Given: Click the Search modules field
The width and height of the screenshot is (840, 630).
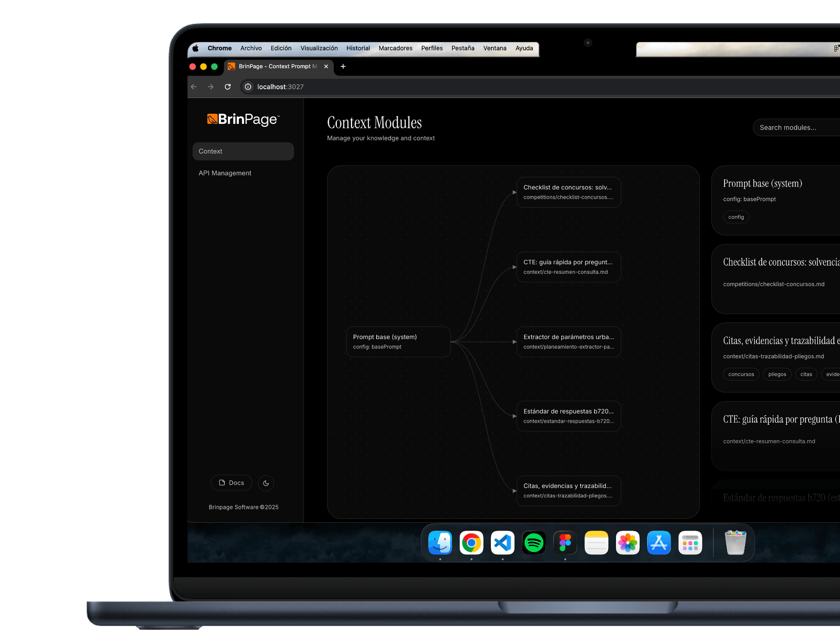Looking at the screenshot, I should coord(794,127).
